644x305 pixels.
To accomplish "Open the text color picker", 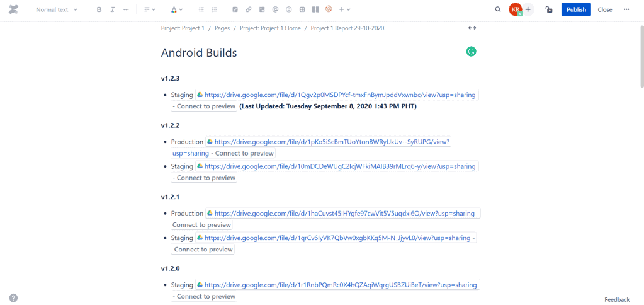I will pos(177,9).
